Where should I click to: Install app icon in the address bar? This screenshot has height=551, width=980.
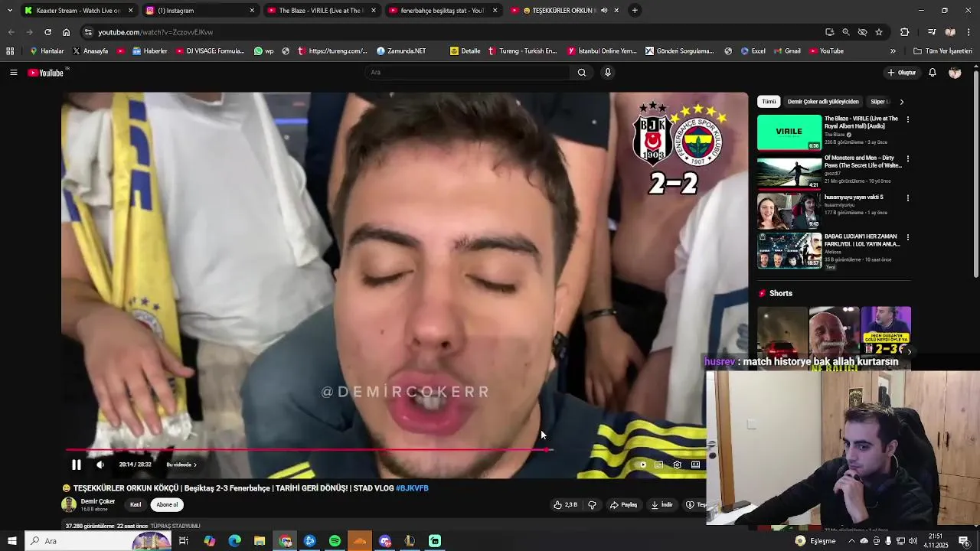point(830,32)
